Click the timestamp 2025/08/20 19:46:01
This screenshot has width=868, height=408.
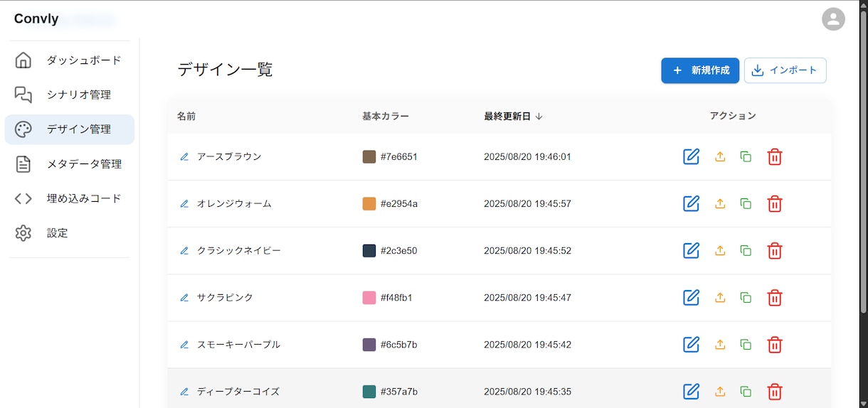tap(527, 156)
